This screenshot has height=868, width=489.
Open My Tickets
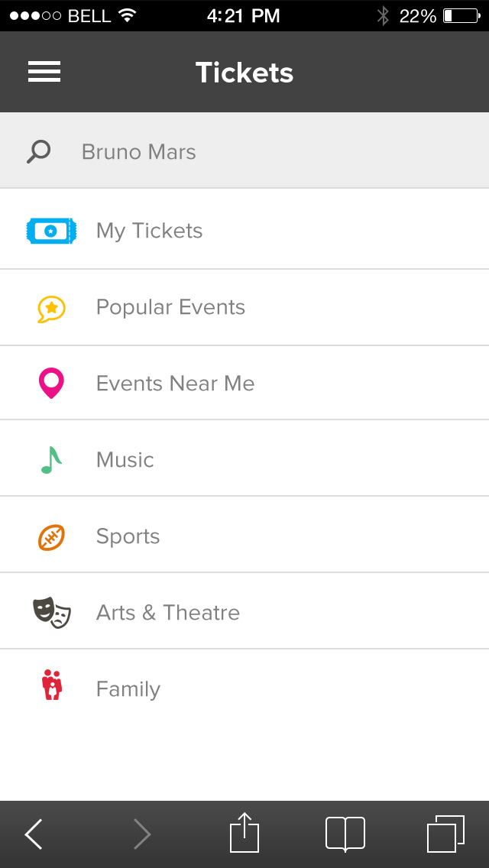[x=150, y=231]
